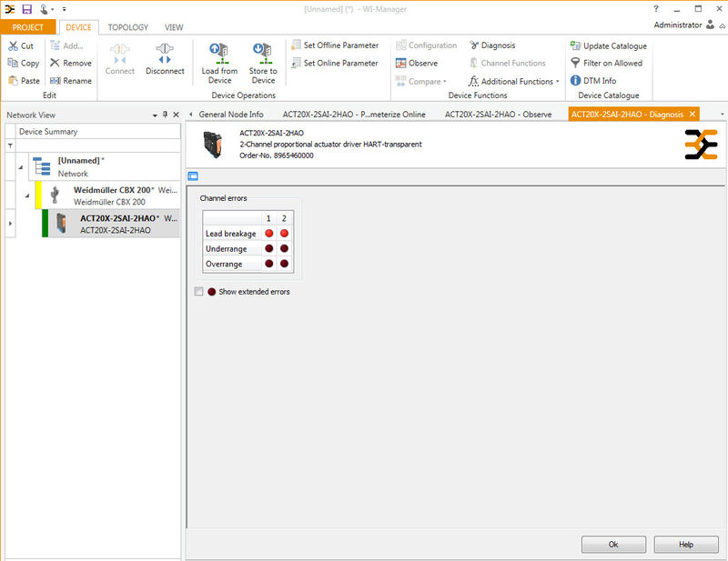Collapse the Unnamed Network tree node
Image resolution: width=728 pixels, height=561 pixels.
[x=20, y=166]
